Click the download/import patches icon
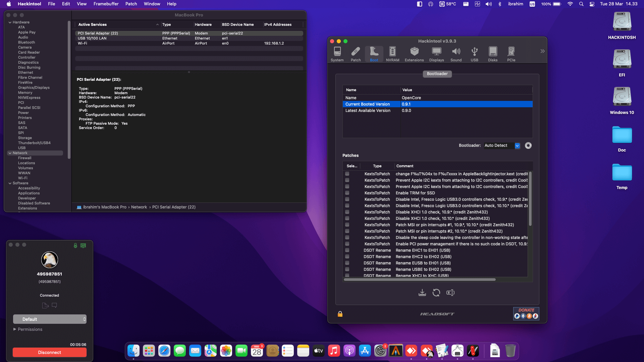This screenshot has width=644, height=362. [422, 293]
